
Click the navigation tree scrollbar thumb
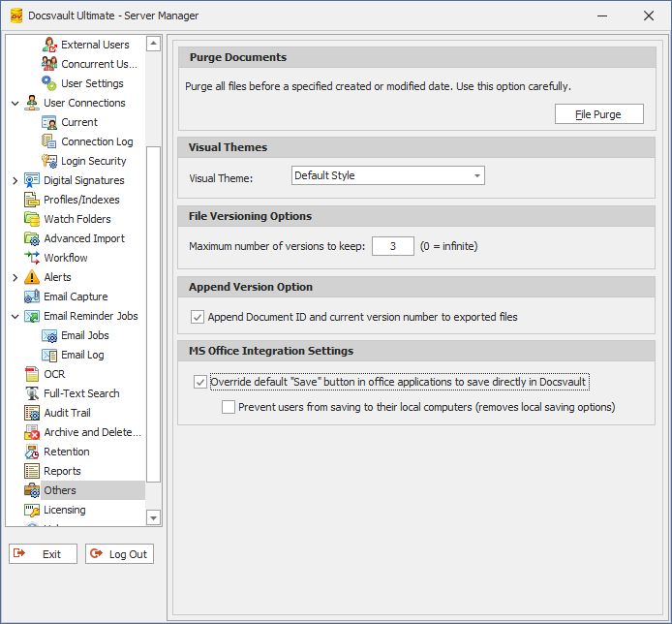[153, 314]
